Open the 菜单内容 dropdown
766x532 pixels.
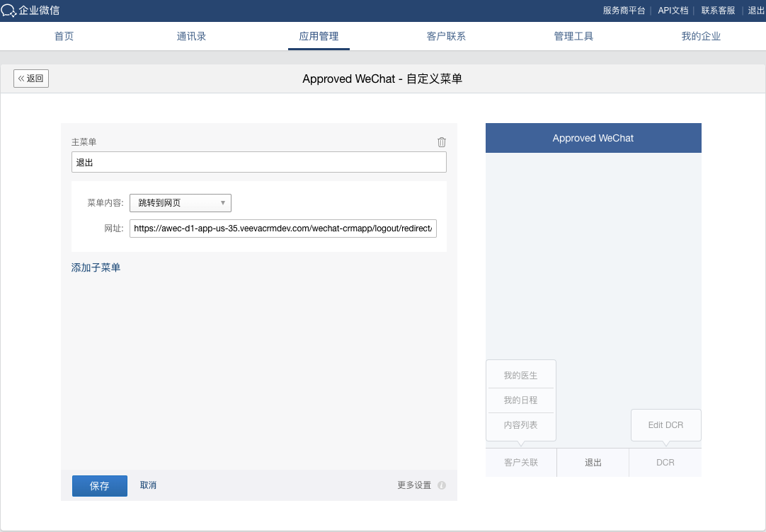pyautogui.click(x=181, y=203)
